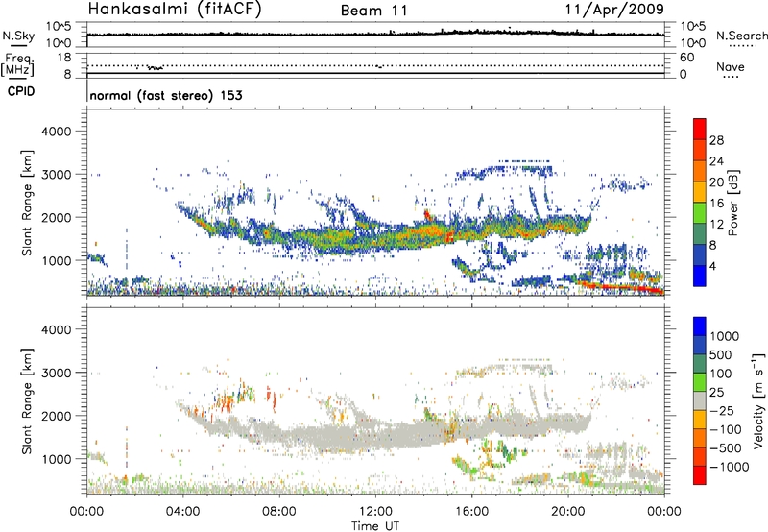This screenshot has width=768, height=532.
Task: Click the blue top segment of velocity colorbar
Action: click(x=700, y=326)
